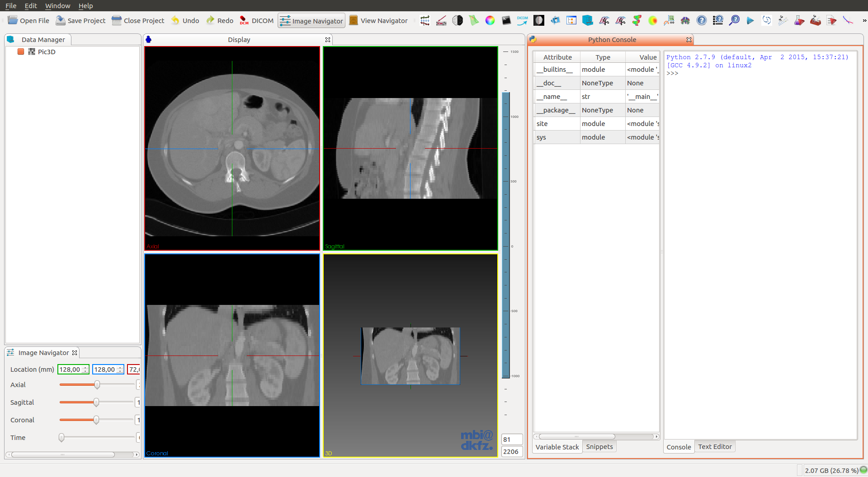Click Close Project toolbar button
This screenshot has height=477, width=868.
[x=138, y=20]
